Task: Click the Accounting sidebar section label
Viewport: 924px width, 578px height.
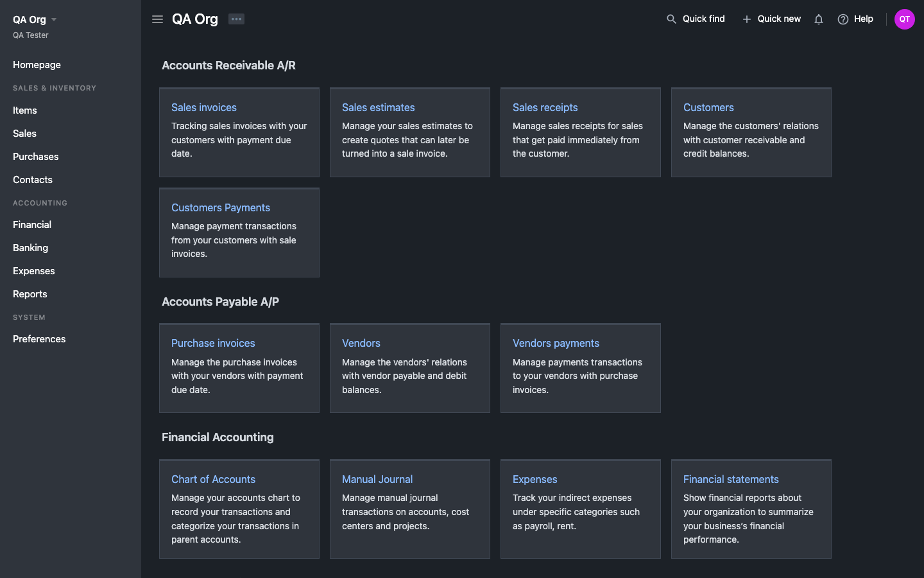Action: click(x=40, y=203)
